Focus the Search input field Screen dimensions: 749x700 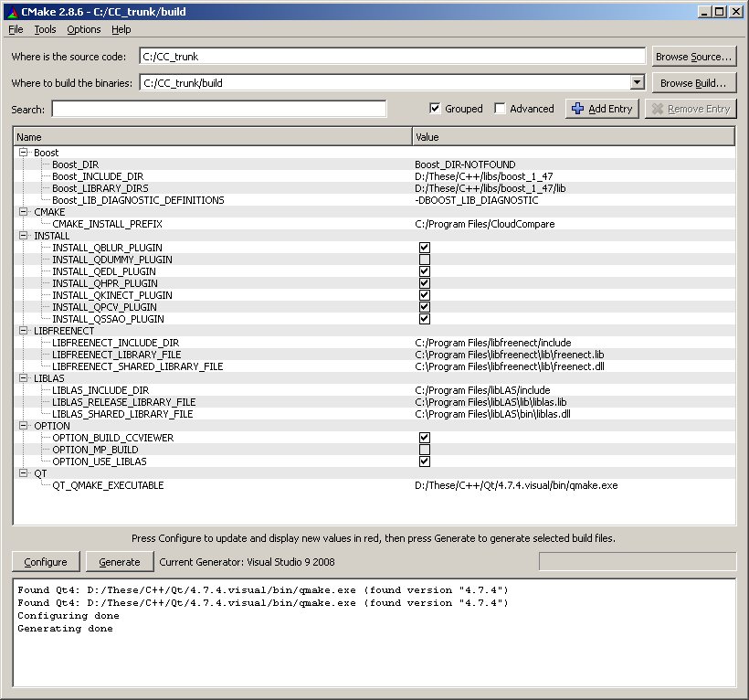(219, 109)
